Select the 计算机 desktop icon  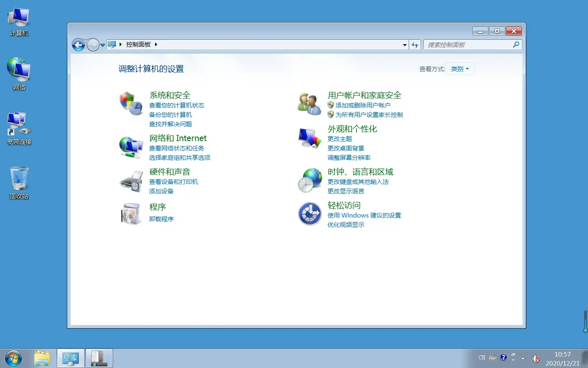point(19,22)
